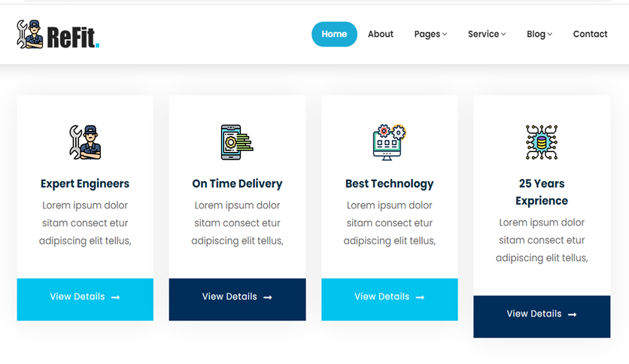The height and width of the screenshot is (364, 629).
Task: Click the 25 Years Exprience chip icon
Action: [542, 142]
